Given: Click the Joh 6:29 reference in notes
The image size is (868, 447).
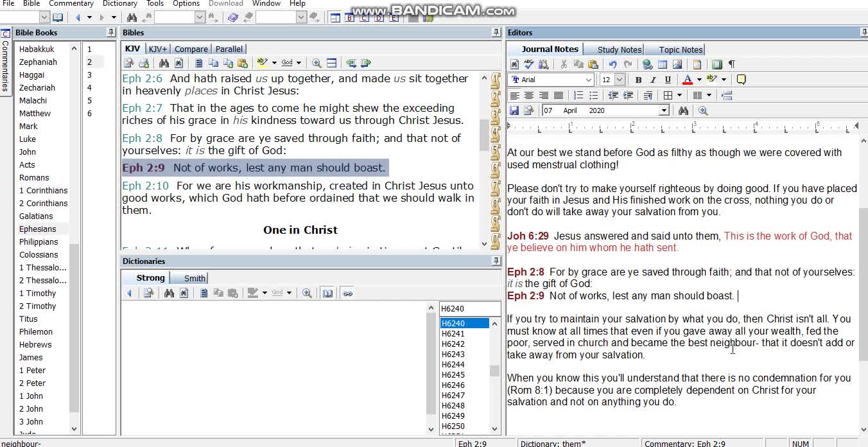Looking at the screenshot, I should click(528, 236).
